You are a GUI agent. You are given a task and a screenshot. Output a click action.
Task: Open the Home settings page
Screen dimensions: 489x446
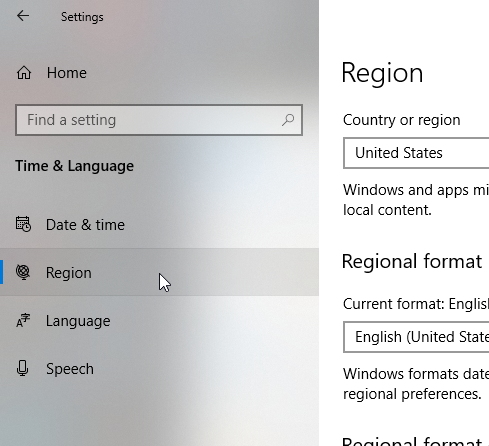click(x=159, y=73)
